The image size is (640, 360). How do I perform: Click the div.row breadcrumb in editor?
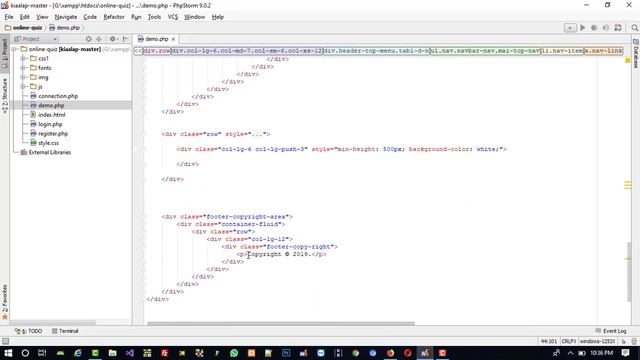157,51
